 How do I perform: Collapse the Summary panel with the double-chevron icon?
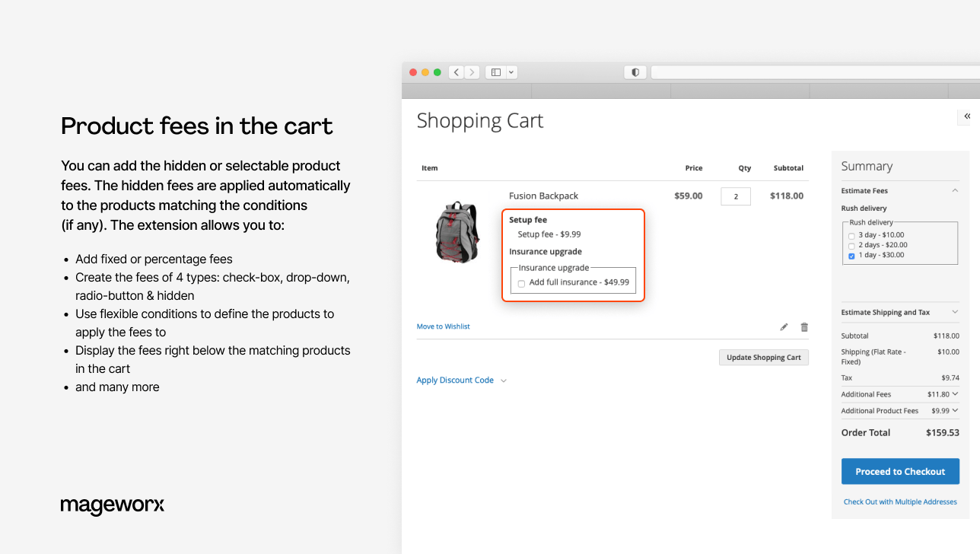966,116
